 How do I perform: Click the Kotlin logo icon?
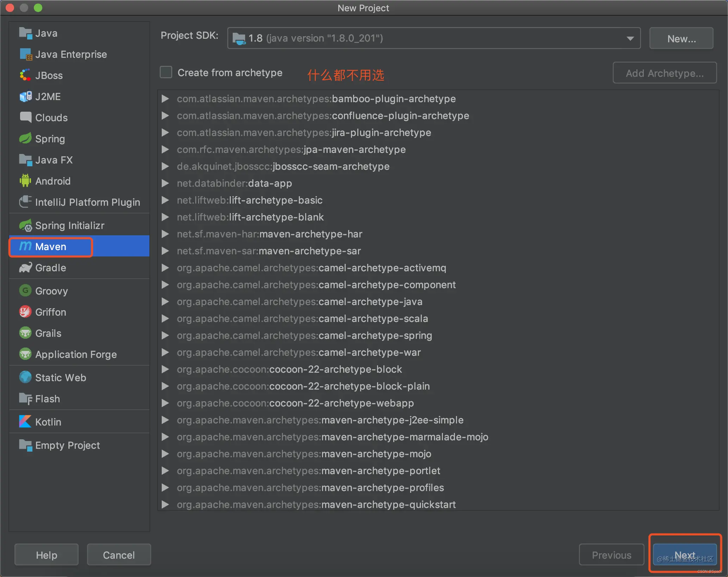pos(25,422)
